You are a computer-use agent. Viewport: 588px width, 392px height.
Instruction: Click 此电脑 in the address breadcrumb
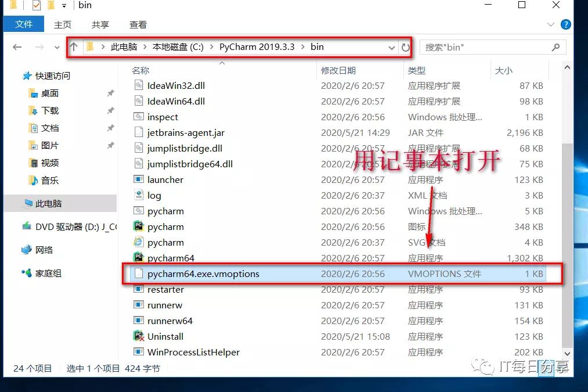(x=124, y=47)
